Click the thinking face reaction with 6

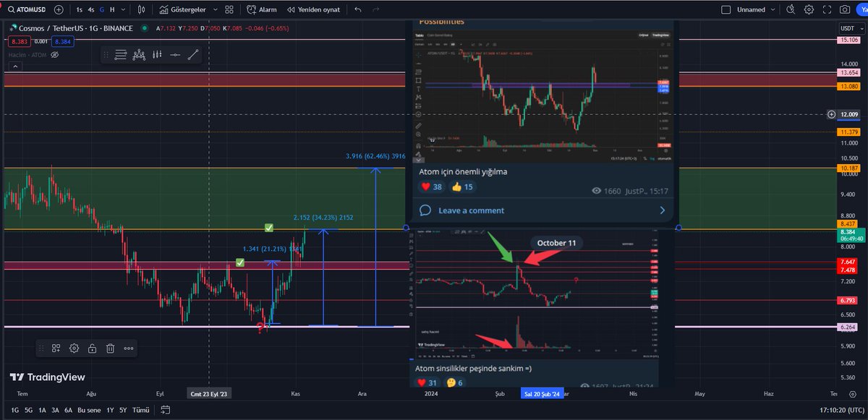coord(456,382)
